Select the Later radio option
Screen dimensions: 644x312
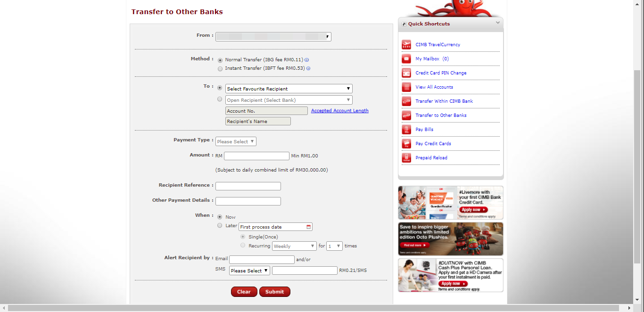220,226
